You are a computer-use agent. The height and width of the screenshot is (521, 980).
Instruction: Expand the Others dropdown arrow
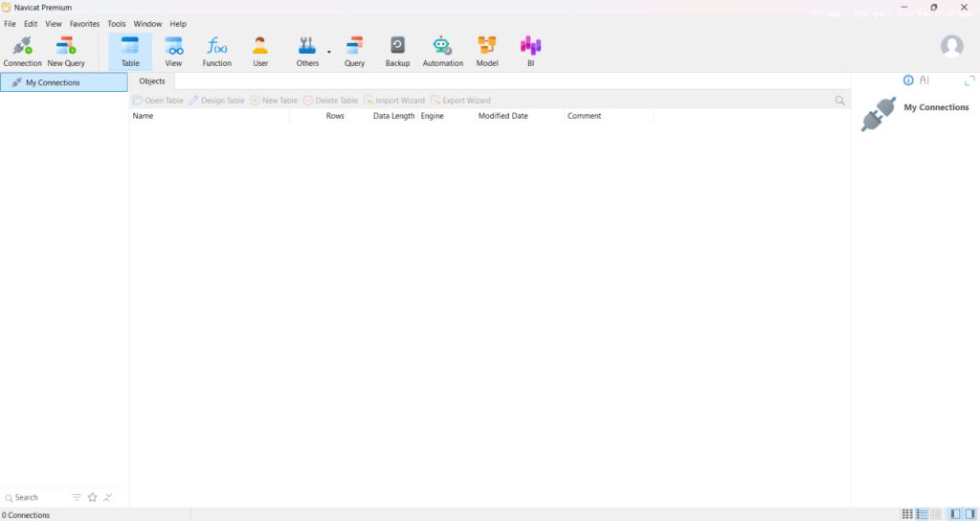pos(329,52)
